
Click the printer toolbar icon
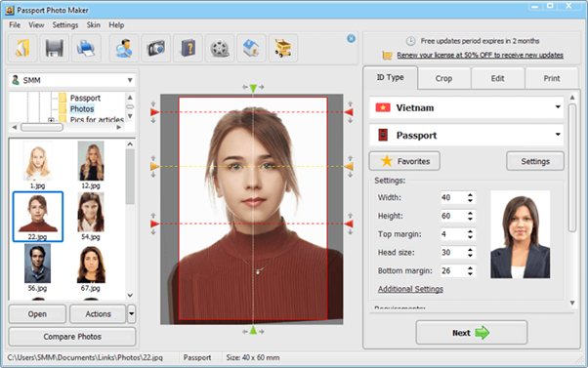tap(86, 48)
